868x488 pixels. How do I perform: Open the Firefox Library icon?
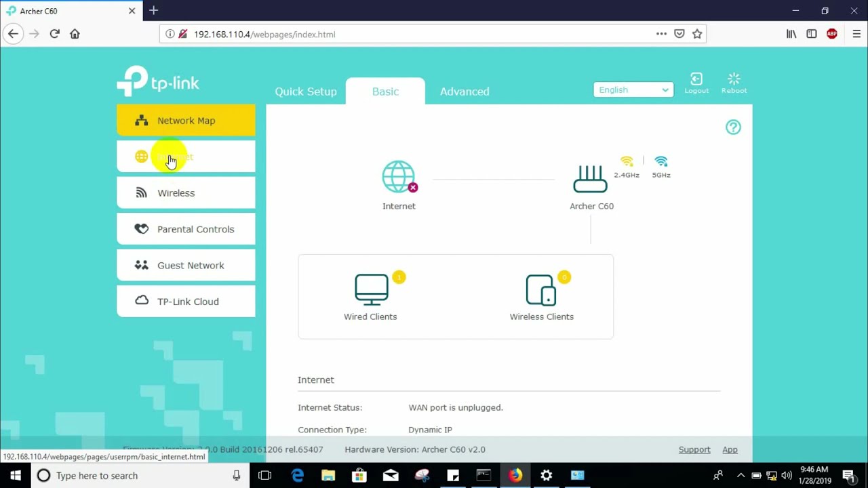tap(791, 34)
